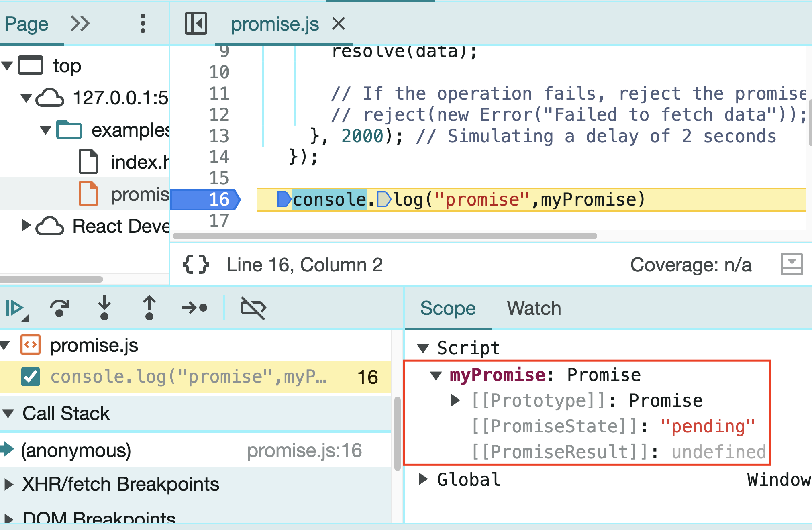
Task: Switch to the Watch tab
Action: (533, 308)
